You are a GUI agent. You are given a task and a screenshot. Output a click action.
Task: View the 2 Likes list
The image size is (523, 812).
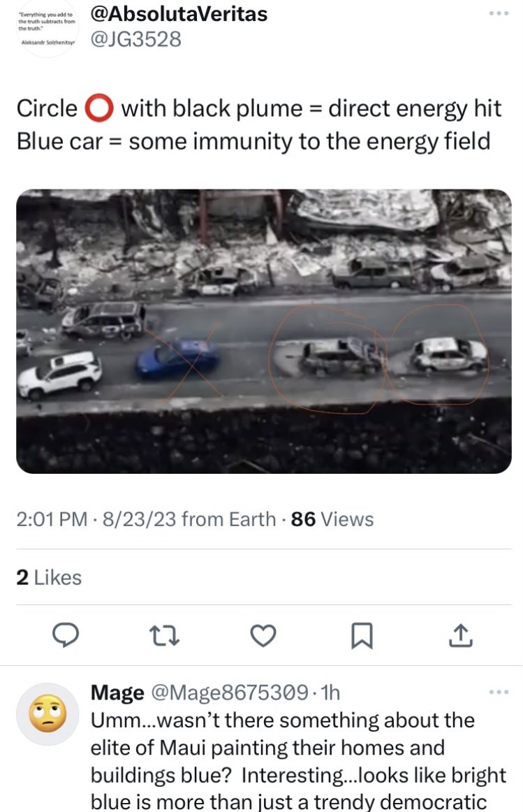pyautogui.click(x=49, y=577)
